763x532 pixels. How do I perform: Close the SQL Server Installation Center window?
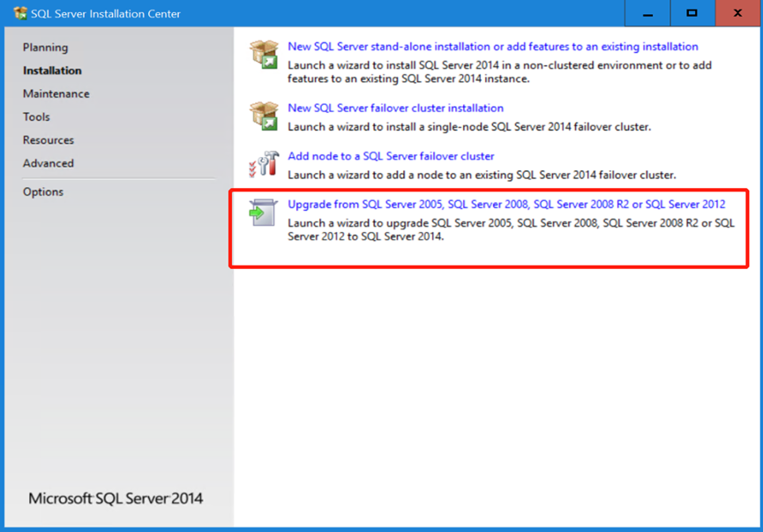click(x=737, y=13)
